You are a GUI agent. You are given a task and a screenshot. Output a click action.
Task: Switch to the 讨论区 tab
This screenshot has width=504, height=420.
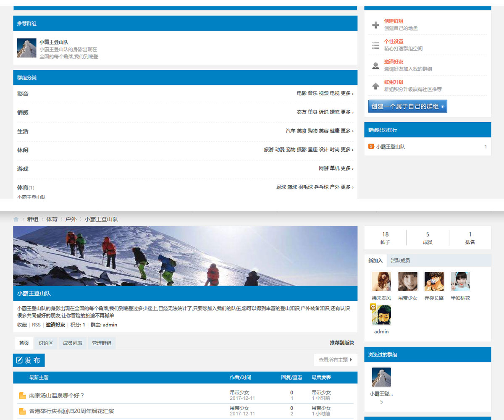pyautogui.click(x=46, y=343)
